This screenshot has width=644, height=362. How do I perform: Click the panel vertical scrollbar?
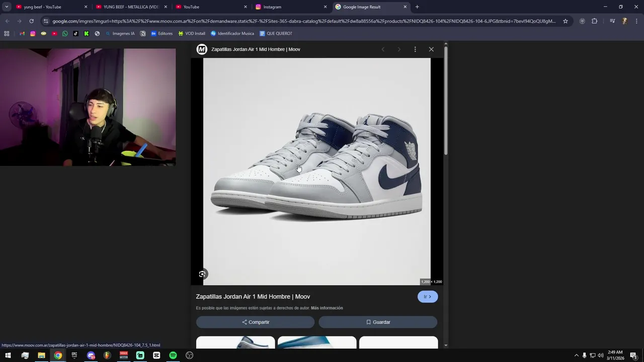point(446,101)
